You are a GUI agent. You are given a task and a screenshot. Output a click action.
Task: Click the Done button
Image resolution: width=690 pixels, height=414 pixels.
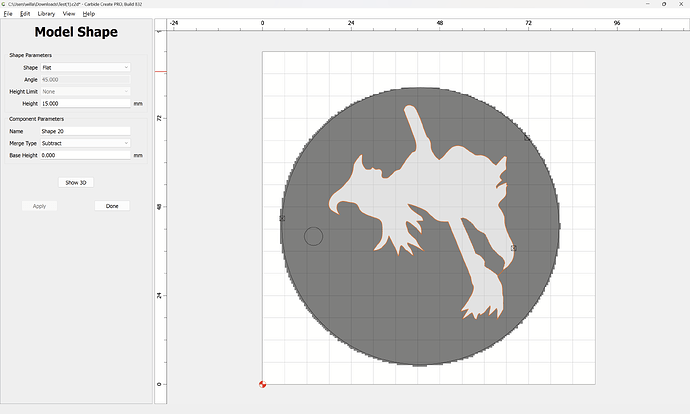pyautogui.click(x=112, y=206)
